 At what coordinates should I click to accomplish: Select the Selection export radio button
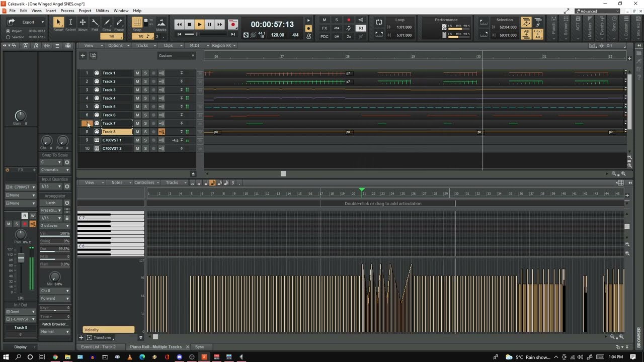pyautogui.click(x=8, y=37)
